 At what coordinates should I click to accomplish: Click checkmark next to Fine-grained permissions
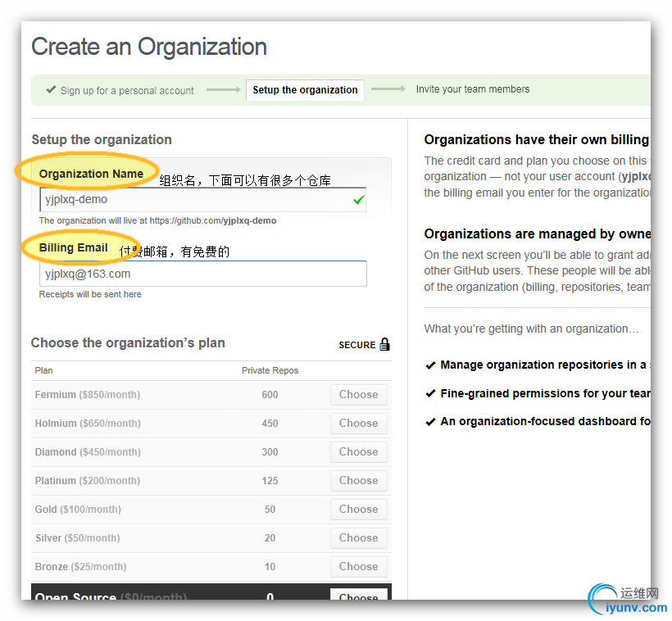pos(430,393)
